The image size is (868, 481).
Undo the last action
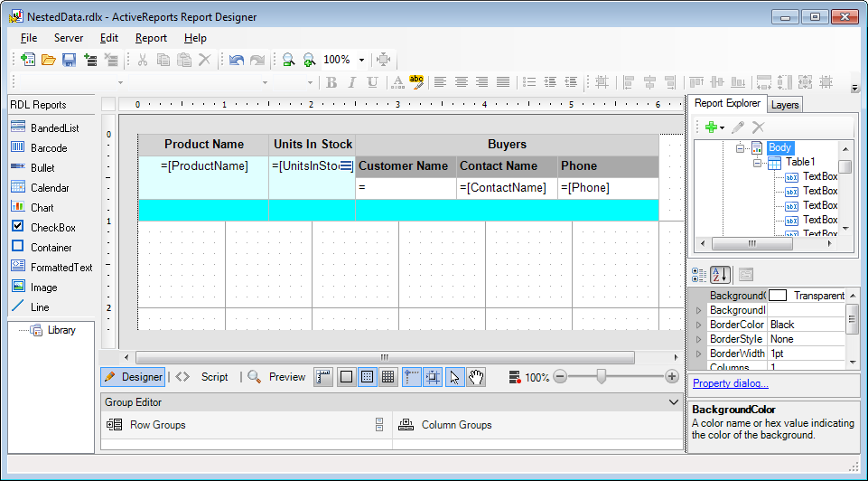(237, 60)
